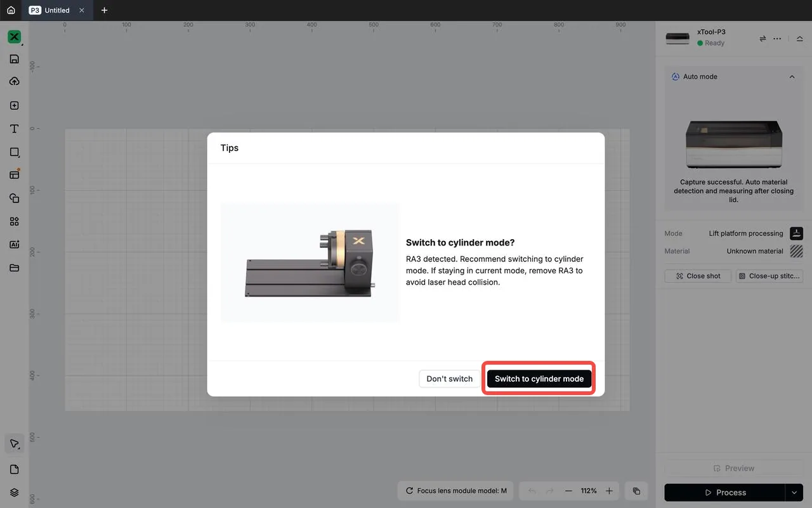Screen dimensions: 812x508
Task: Open the apps grid icon in the sidebar
Action: [14, 221]
